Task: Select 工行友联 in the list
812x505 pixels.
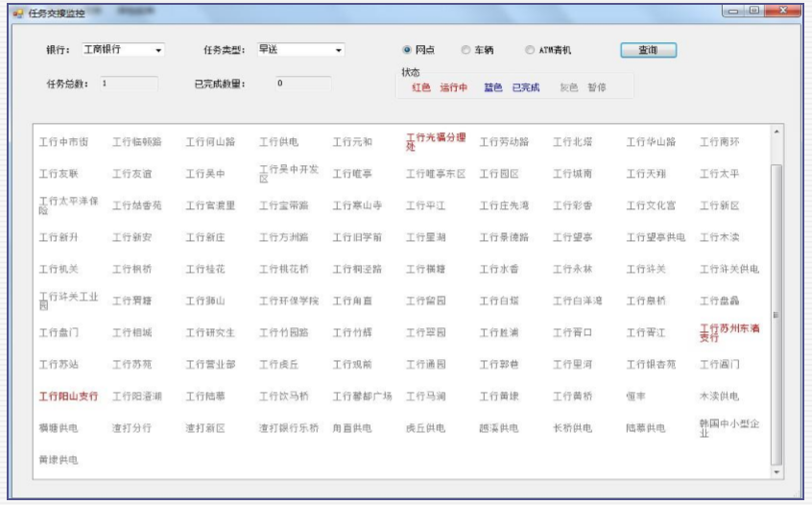Action: coord(59,174)
